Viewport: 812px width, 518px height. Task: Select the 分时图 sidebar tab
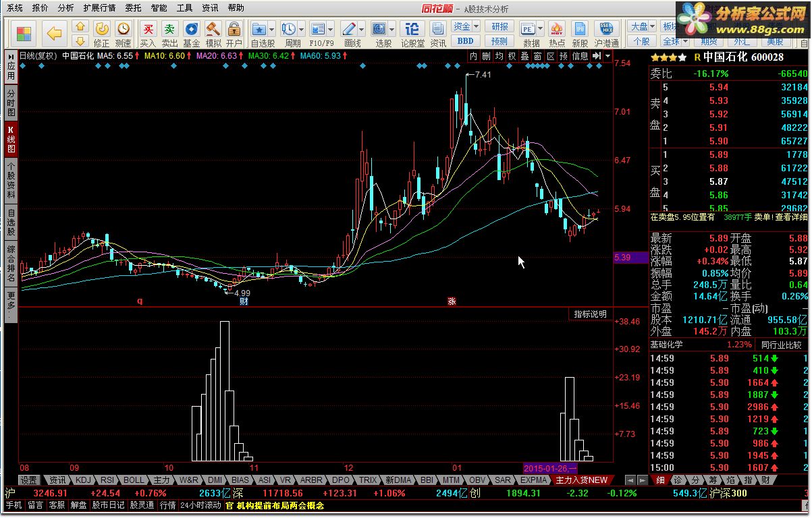coord(11,102)
